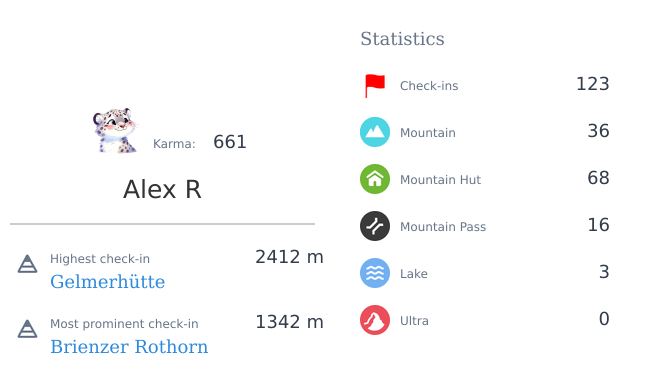Image resolution: width=650 pixels, height=385 pixels.
Task: Click the Mountain Hut label
Action: (440, 180)
